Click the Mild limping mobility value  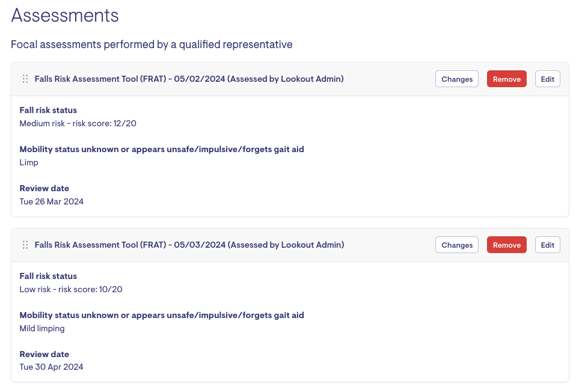(x=42, y=328)
